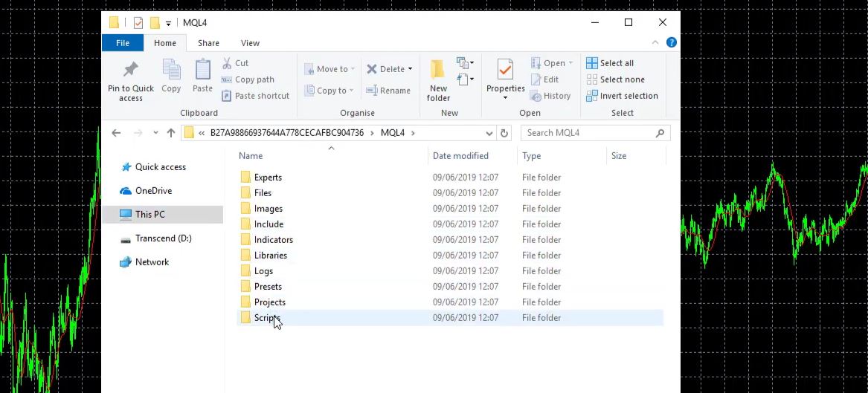This screenshot has height=393, width=868.
Task: Select the Indicators folder
Action: click(x=273, y=240)
